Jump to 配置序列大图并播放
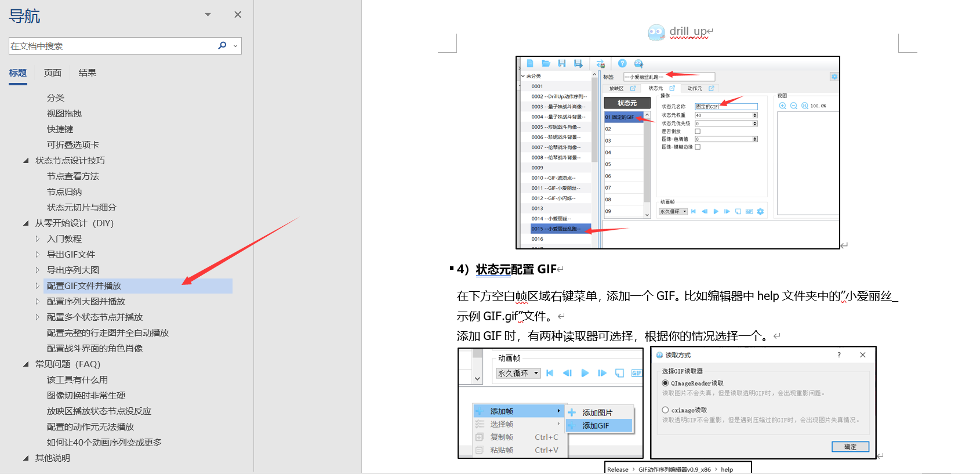 coord(86,302)
